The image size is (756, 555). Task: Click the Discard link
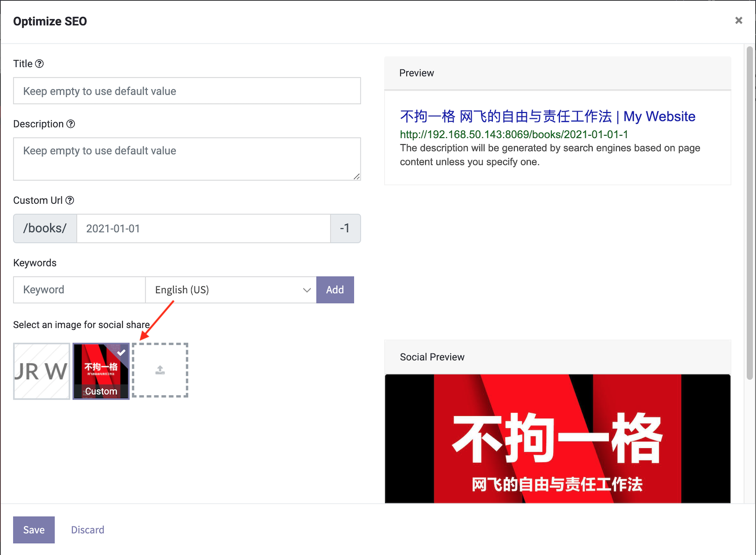click(x=88, y=530)
